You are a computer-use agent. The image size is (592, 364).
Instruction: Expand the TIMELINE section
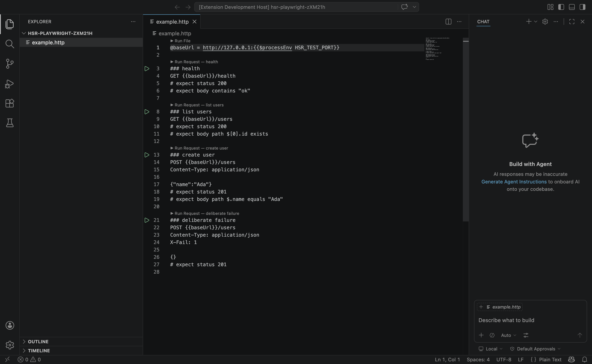pyautogui.click(x=81, y=350)
